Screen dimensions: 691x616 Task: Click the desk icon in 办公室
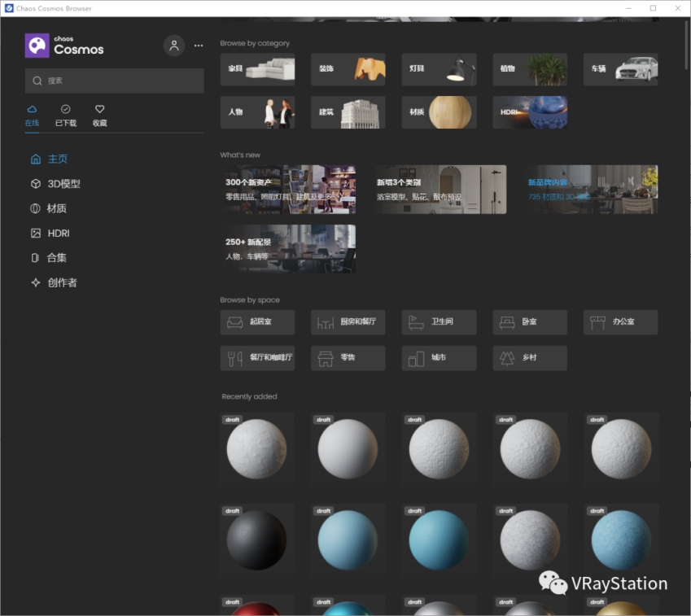pyautogui.click(x=598, y=322)
